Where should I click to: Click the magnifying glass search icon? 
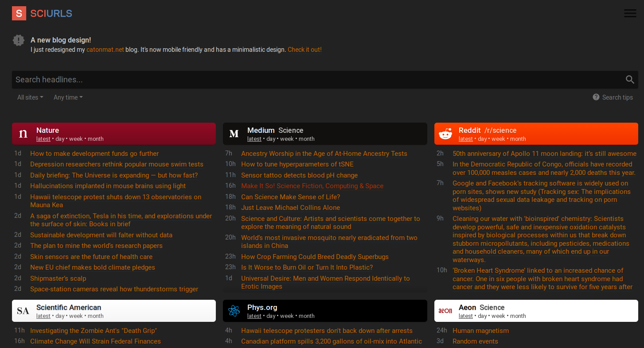(630, 80)
